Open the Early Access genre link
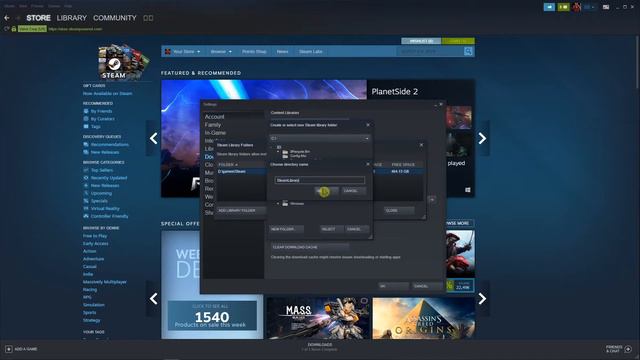This screenshot has height=360, width=640. click(96, 244)
